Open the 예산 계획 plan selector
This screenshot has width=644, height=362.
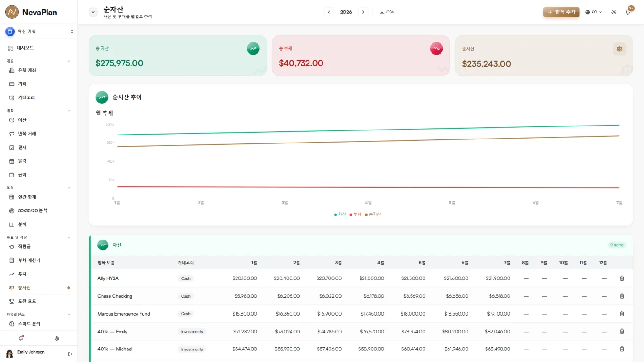point(39,31)
